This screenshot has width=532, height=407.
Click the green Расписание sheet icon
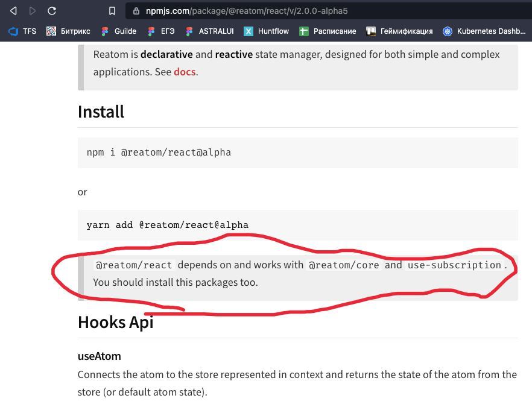(x=303, y=31)
